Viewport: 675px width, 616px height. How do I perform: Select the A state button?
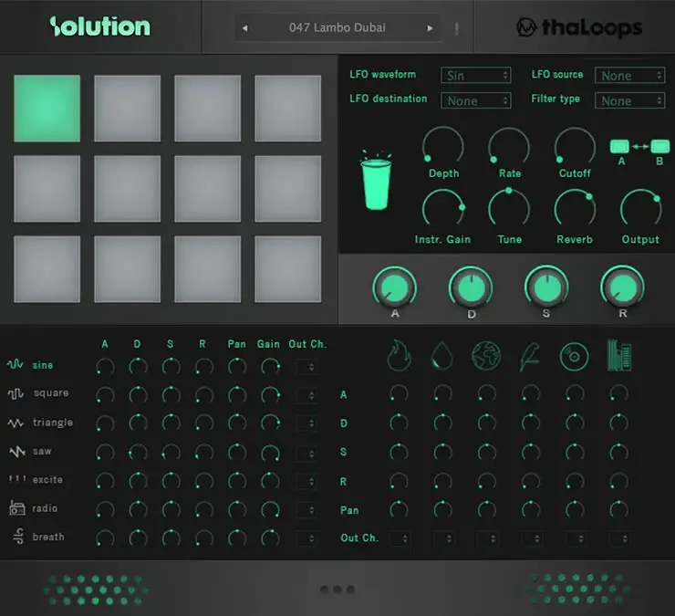pos(619,146)
